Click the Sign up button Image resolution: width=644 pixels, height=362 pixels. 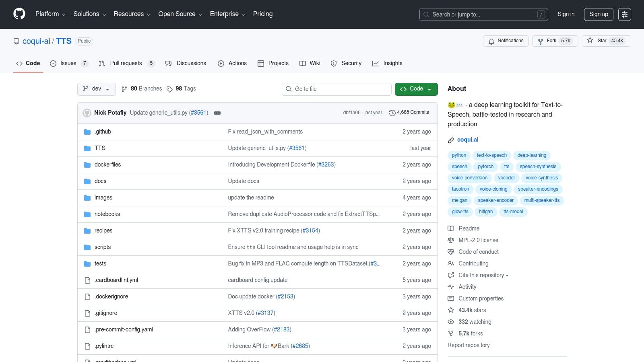(x=599, y=14)
